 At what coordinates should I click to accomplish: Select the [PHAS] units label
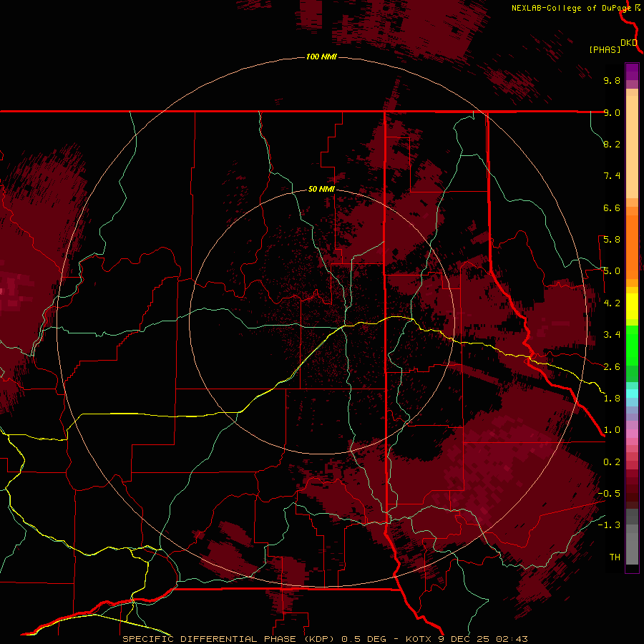tap(605, 49)
